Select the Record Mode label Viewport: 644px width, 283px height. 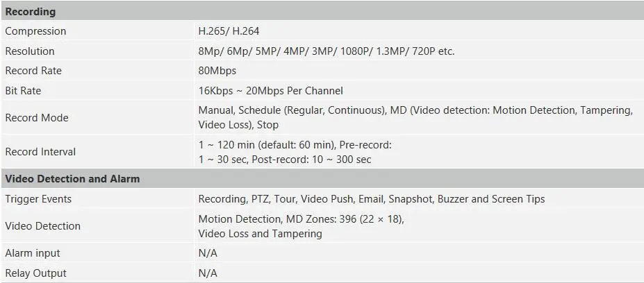click(37, 118)
